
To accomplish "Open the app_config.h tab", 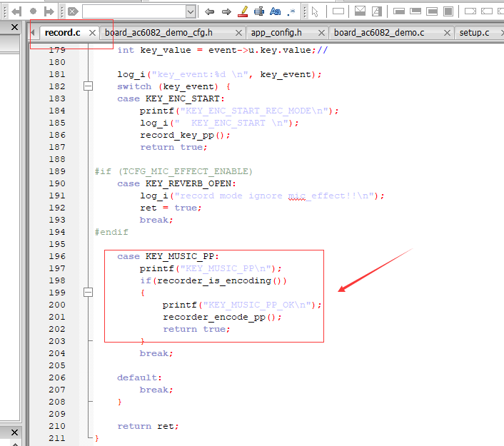I will (276, 33).
